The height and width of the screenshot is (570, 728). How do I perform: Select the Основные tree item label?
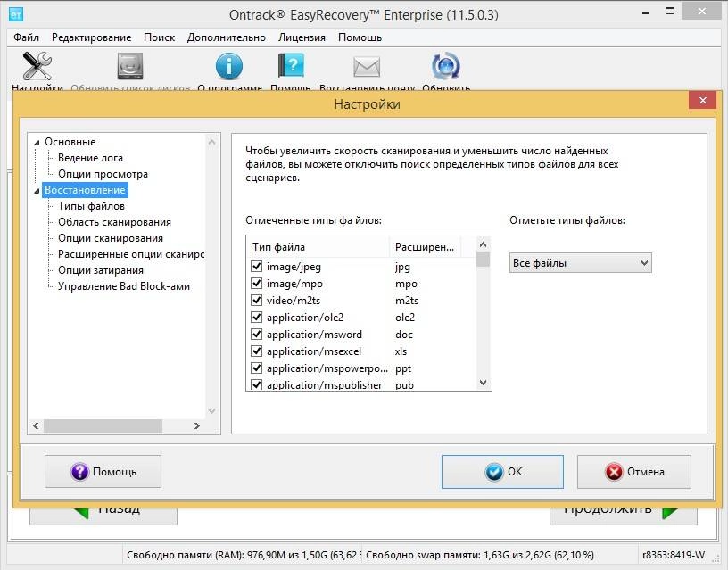coord(70,142)
